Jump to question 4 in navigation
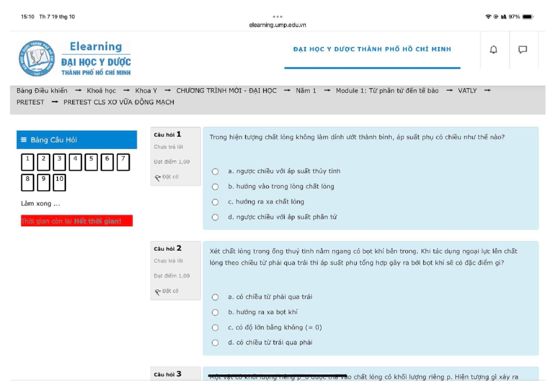 click(75, 163)
